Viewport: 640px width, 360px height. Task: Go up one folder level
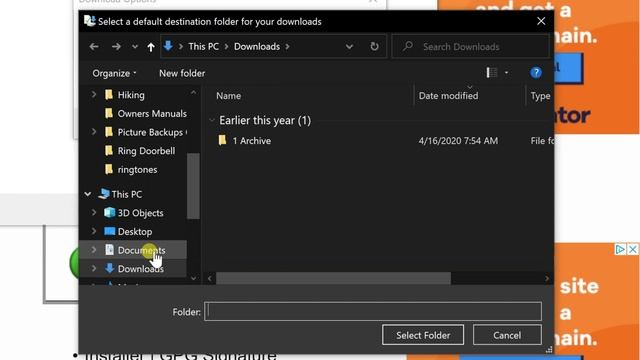(x=151, y=47)
